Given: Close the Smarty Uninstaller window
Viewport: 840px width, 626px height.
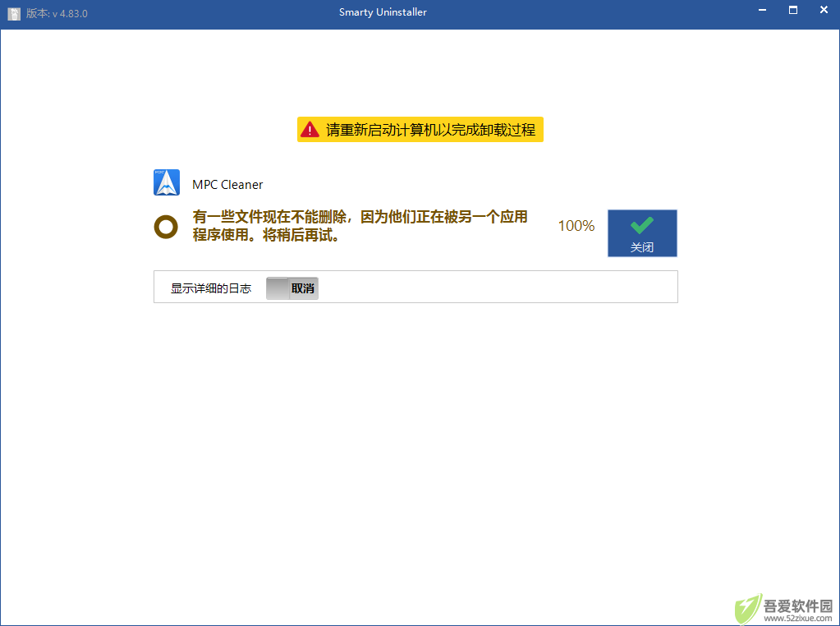Looking at the screenshot, I should click(824, 10).
